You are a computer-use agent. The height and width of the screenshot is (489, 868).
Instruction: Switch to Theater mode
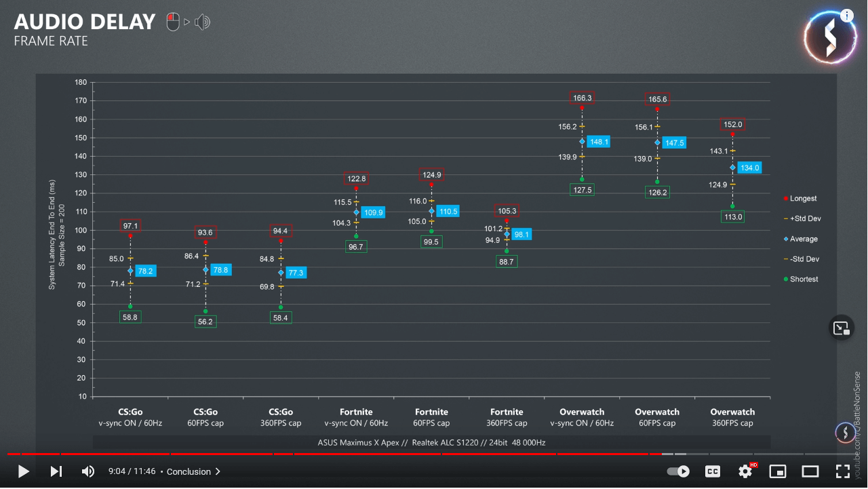click(810, 471)
